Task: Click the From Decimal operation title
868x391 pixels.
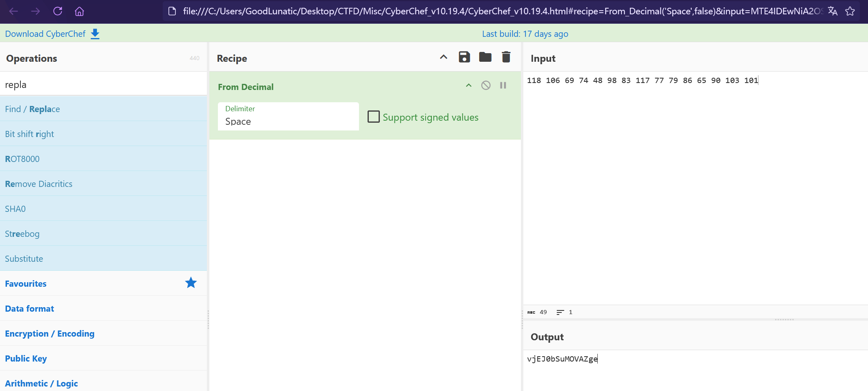Action: point(246,87)
